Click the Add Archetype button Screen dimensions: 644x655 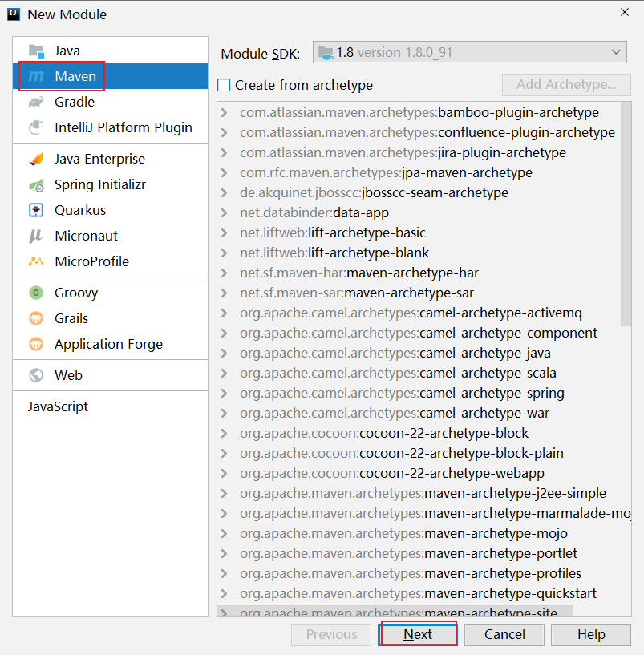[x=566, y=85]
